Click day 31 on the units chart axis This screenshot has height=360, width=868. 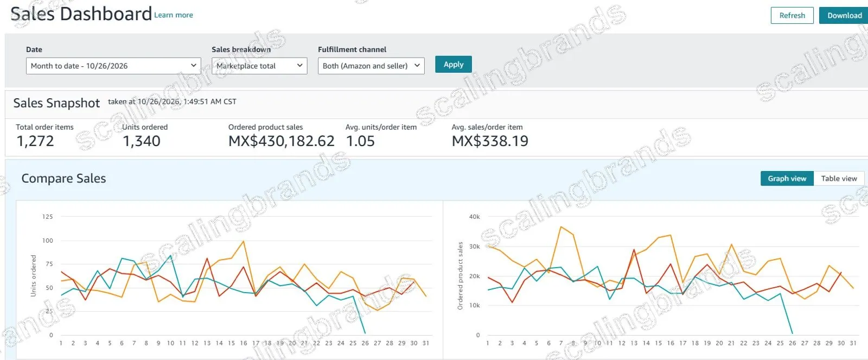[x=426, y=343]
